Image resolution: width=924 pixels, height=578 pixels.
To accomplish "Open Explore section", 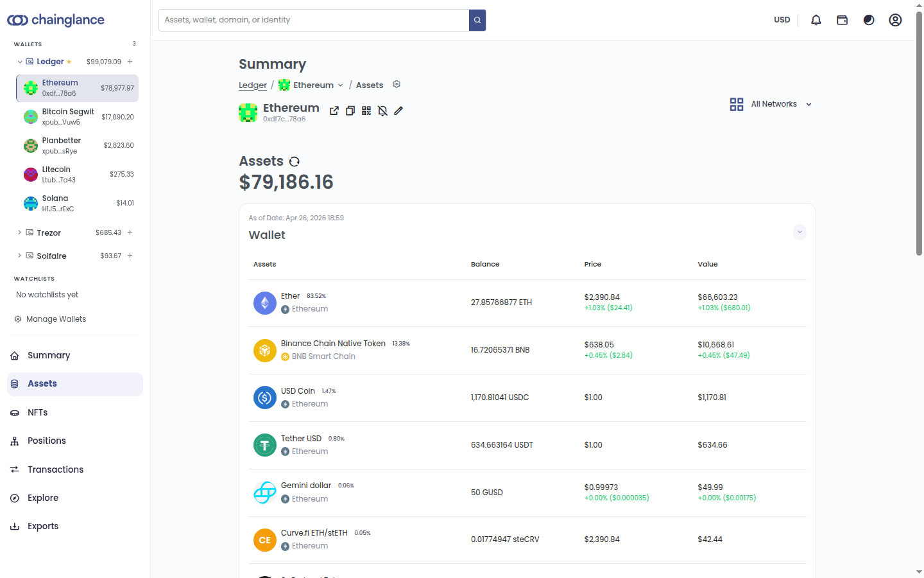I will pyautogui.click(x=75, y=498).
